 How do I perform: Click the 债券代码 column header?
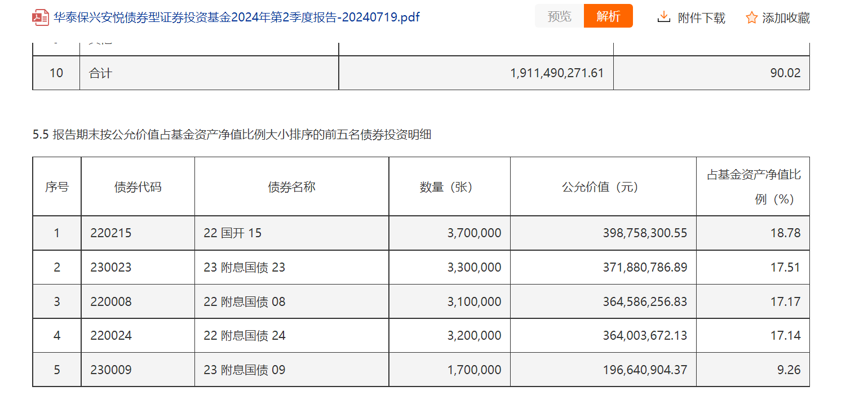click(138, 187)
